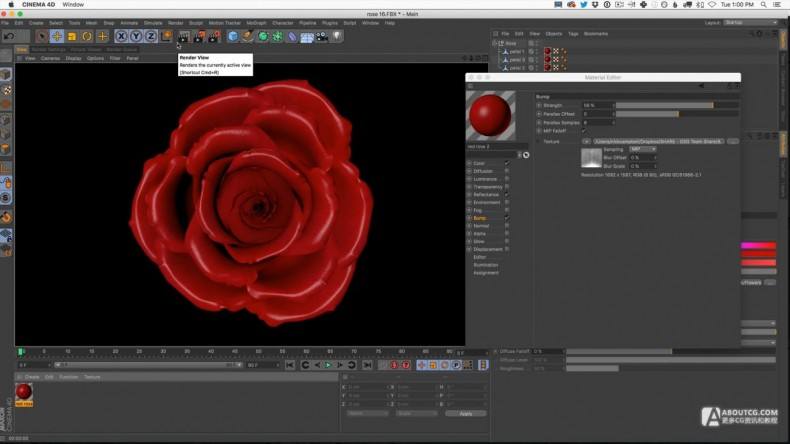The height and width of the screenshot is (444, 790).
Task: Click the Apply button in coordinates panel
Action: click(x=465, y=413)
